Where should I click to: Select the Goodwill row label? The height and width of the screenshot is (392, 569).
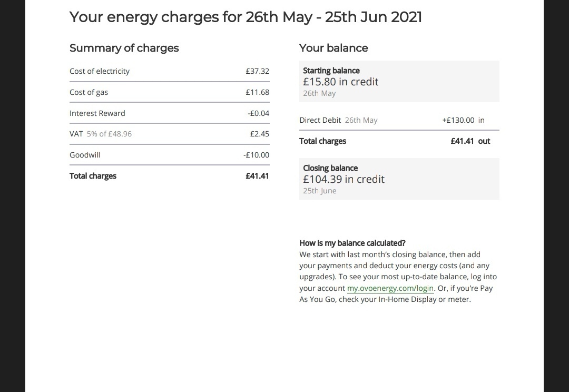pos(84,155)
